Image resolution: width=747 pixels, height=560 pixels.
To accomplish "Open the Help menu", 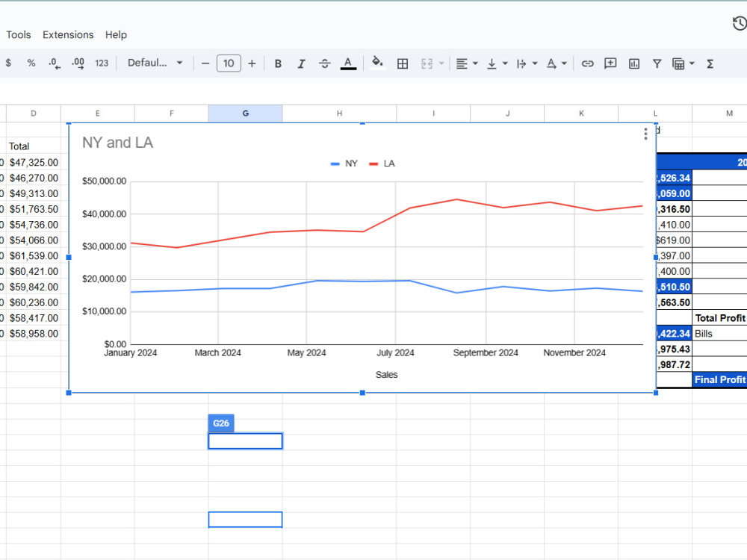I will coord(116,35).
